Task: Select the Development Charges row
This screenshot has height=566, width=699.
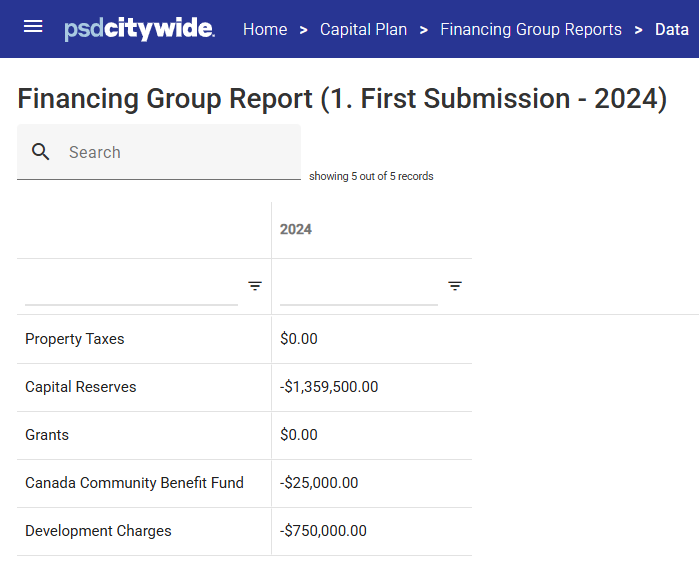Action: point(244,531)
